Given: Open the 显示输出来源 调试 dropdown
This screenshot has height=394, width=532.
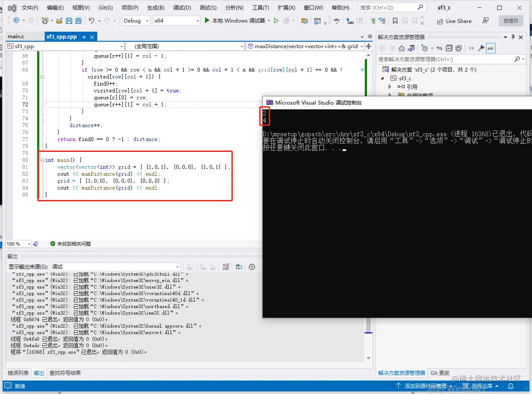Looking at the screenshot, I should (x=116, y=267).
